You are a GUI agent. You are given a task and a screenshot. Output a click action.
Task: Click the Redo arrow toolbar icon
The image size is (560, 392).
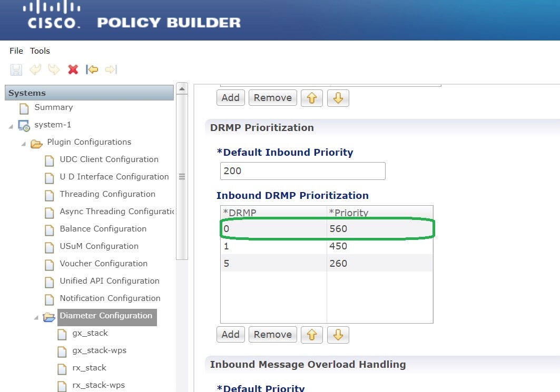click(54, 69)
